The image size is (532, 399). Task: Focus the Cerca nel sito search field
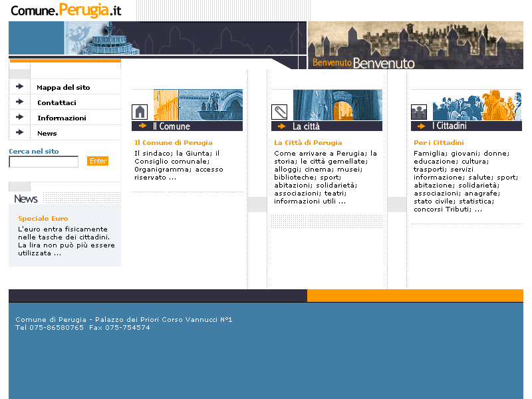pyautogui.click(x=44, y=162)
